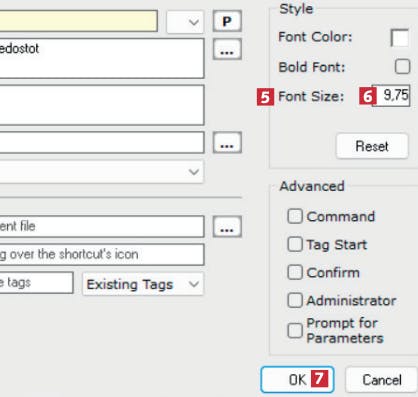Click the empty multi-line text box
Viewport: 418px width, 397px height.
[102, 105]
